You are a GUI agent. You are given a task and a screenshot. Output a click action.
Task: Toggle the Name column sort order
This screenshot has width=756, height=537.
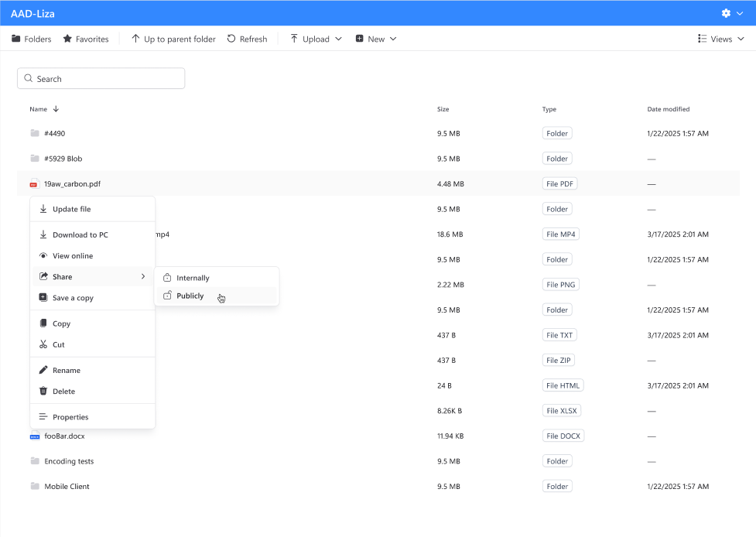click(x=43, y=109)
